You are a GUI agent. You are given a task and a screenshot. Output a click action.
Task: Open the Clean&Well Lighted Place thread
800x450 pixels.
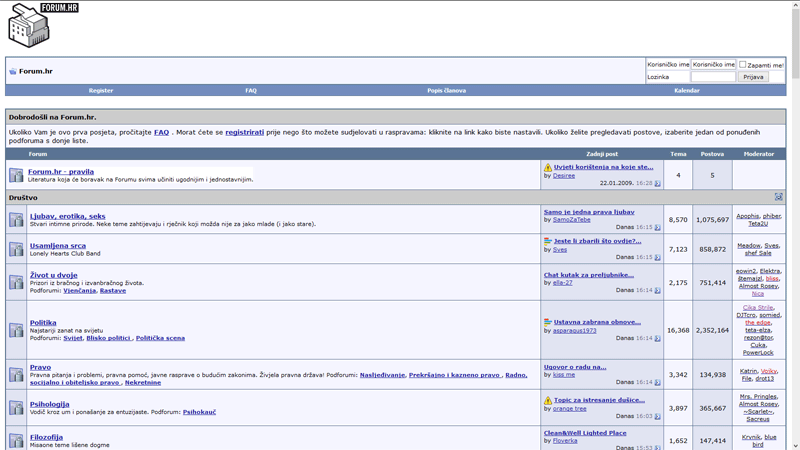585,433
